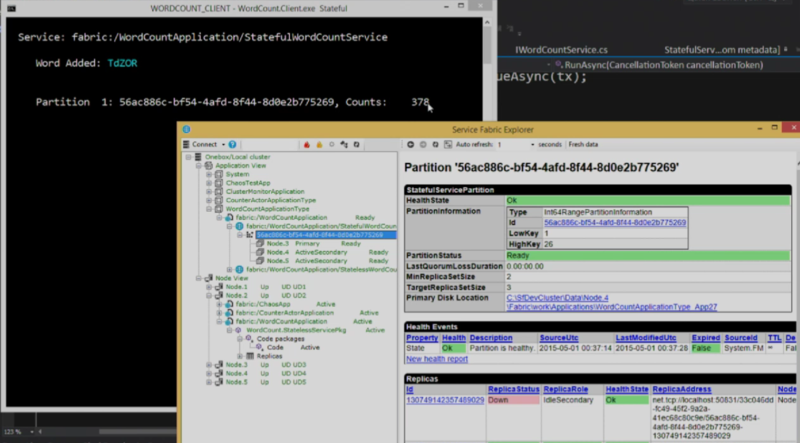Image resolution: width=800 pixels, height=443 pixels.
Task: Switch to StatefulServ...om metadata editor tab
Action: [x=722, y=50]
